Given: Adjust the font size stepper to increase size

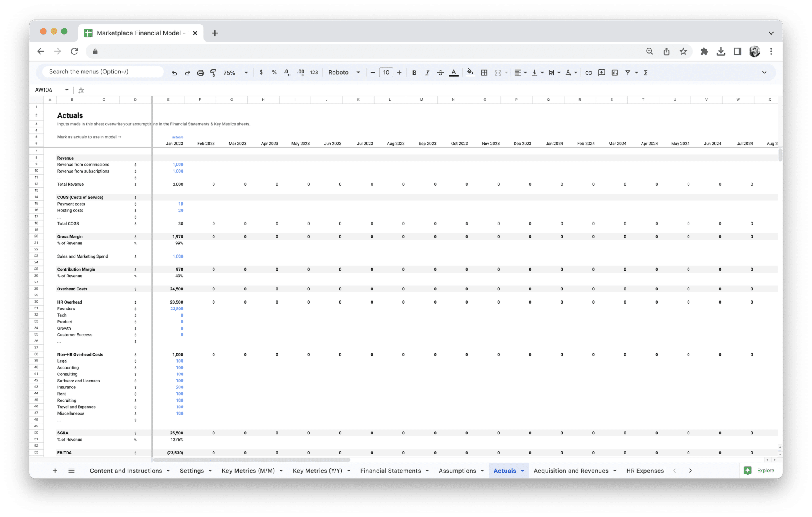Looking at the screenshot, I should pos(399,72).
